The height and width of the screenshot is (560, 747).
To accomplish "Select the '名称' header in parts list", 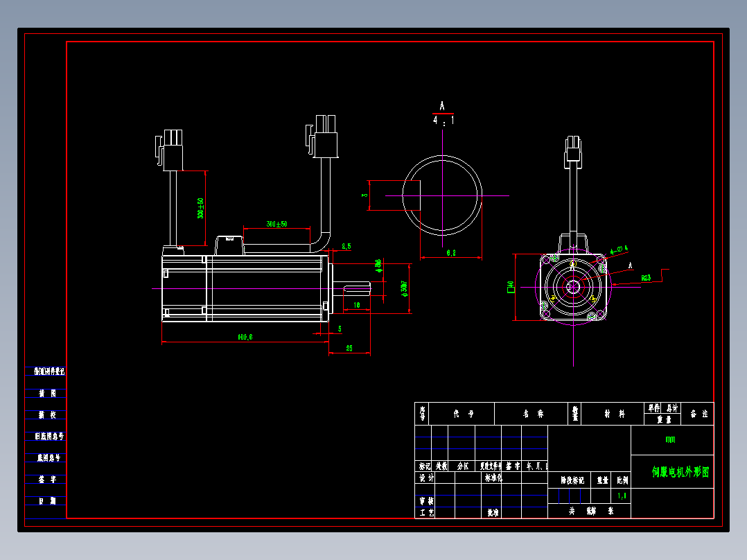I will [533, 414].
